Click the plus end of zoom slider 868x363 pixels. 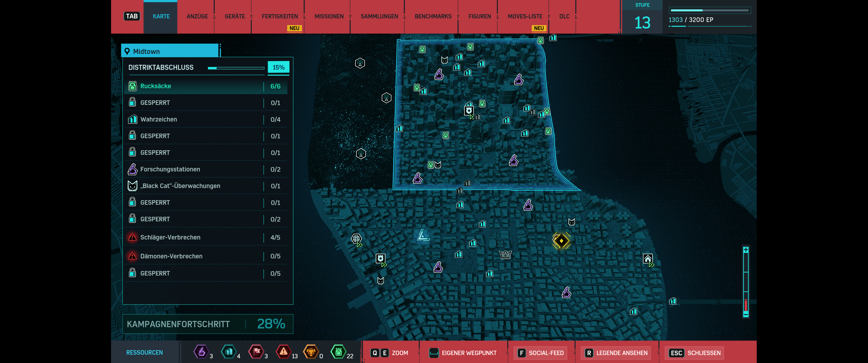(x=746, y=250)
